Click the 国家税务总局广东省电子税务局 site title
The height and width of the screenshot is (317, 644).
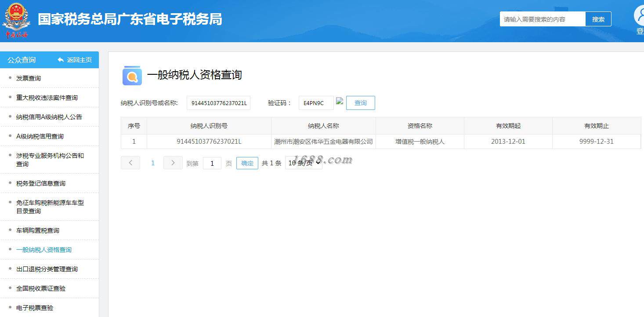130,19
